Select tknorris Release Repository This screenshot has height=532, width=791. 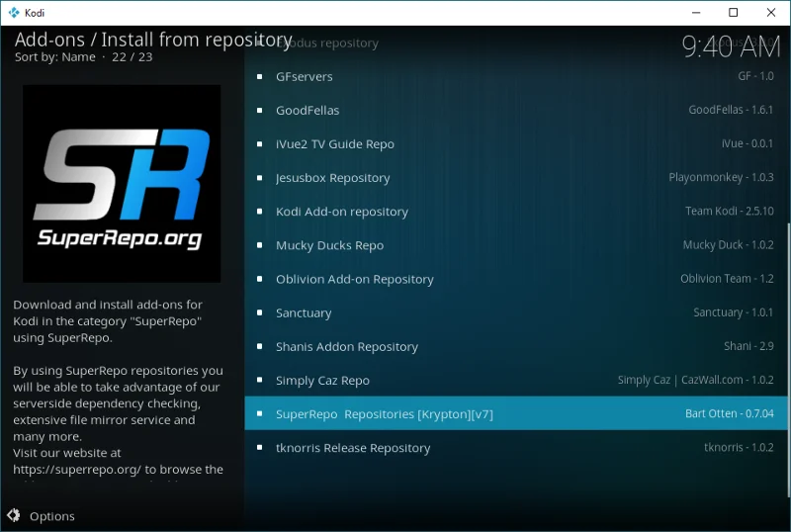tap(516, 448)
